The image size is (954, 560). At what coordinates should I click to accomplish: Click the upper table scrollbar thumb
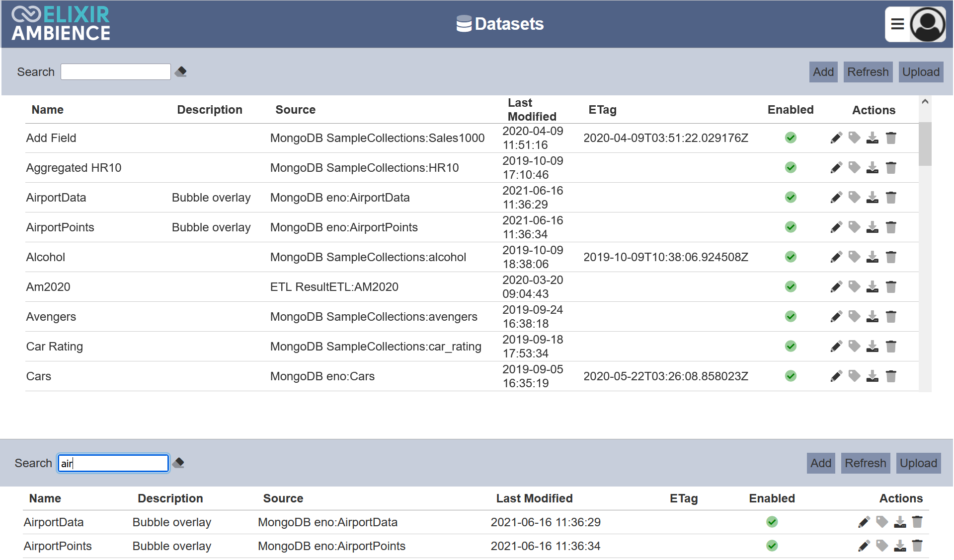925,143
